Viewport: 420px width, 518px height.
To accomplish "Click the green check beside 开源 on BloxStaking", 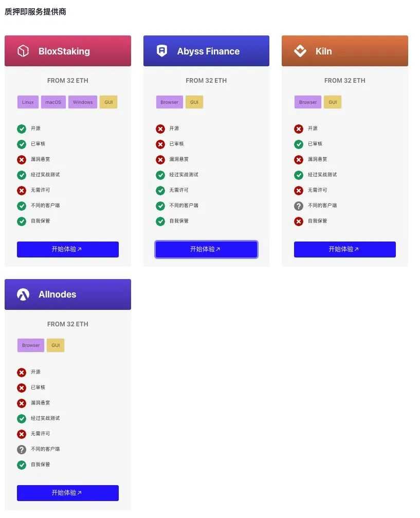I will (x=21, y=128).
